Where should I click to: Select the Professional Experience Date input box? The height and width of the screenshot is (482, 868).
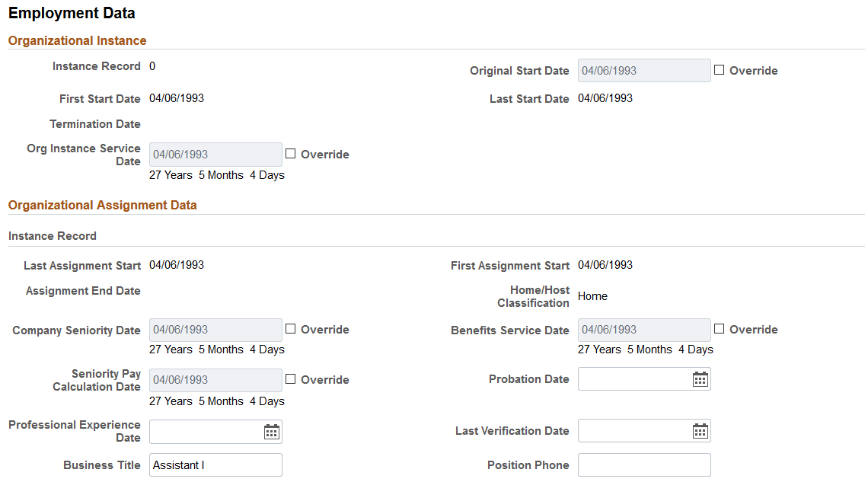click(206, 431)
